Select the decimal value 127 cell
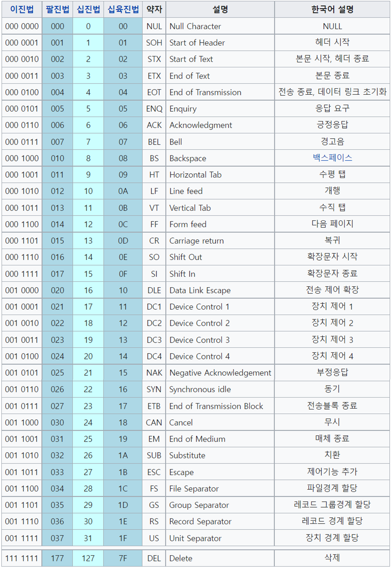This screenshot has width=392, height=568. (x=88, y=558)
